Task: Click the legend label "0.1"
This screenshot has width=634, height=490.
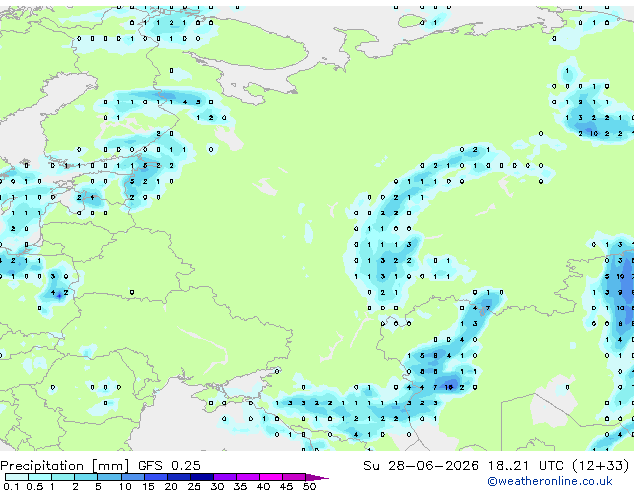Action: click(x=11, y=486)
